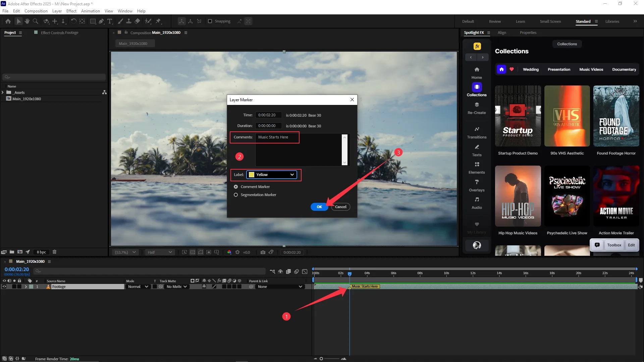This screenshot has width=644, height=362.
Task: Open the Graph Editor icon in timeline
Action: 305,271
